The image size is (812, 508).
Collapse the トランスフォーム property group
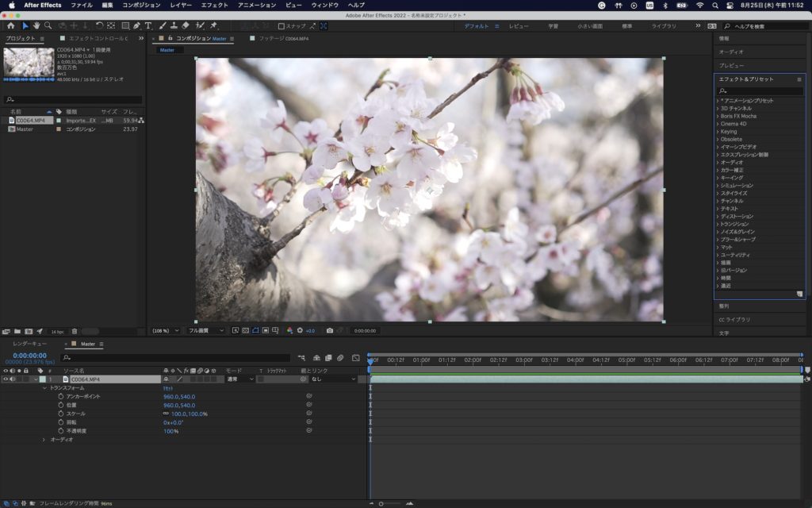tap(44, 388)
